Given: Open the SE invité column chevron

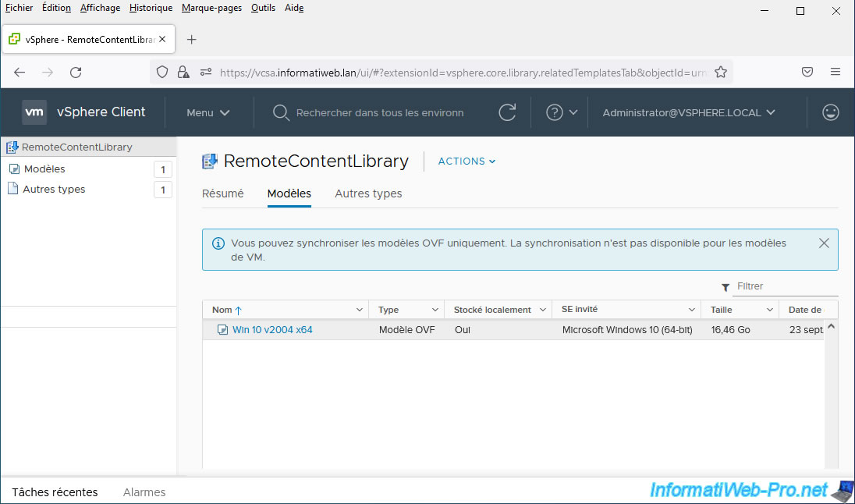Looking at the screenshot, I should click(x=691, y=310).
